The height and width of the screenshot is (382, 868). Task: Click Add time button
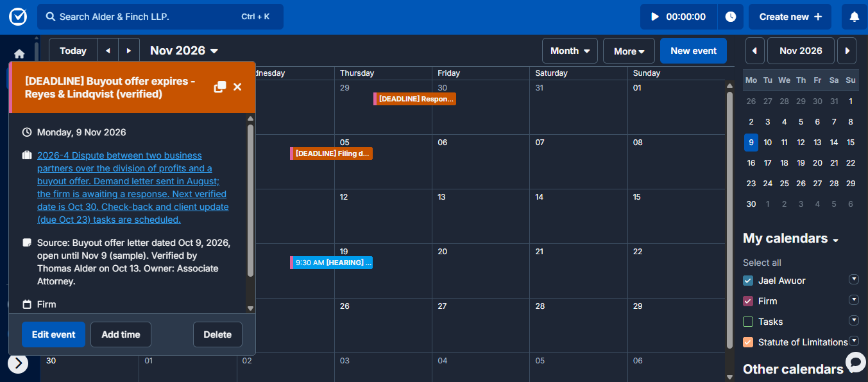(x=121, y=334)
